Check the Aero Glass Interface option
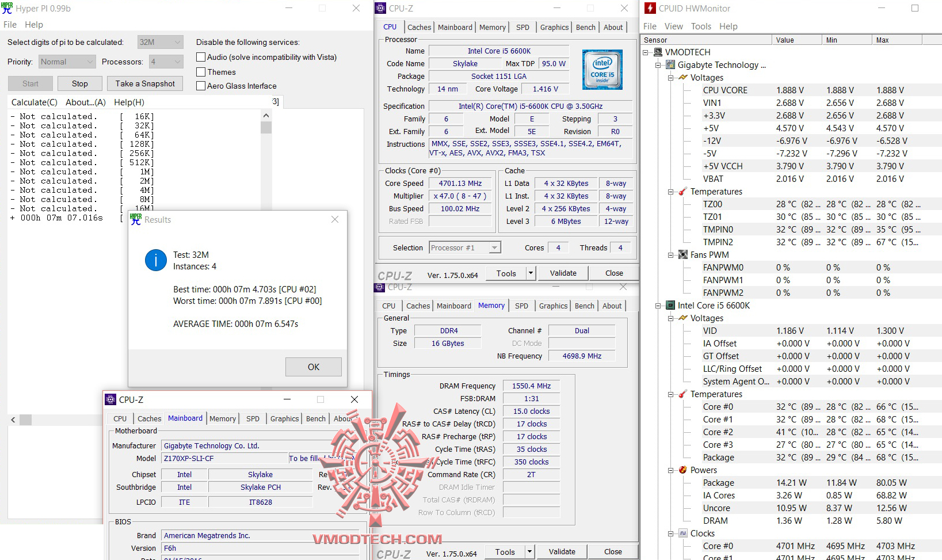 point(201,86)
